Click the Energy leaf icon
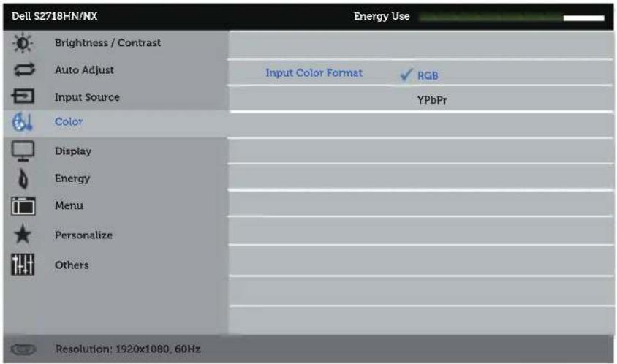Screen dimensions: 617x364 coord(23,178)
